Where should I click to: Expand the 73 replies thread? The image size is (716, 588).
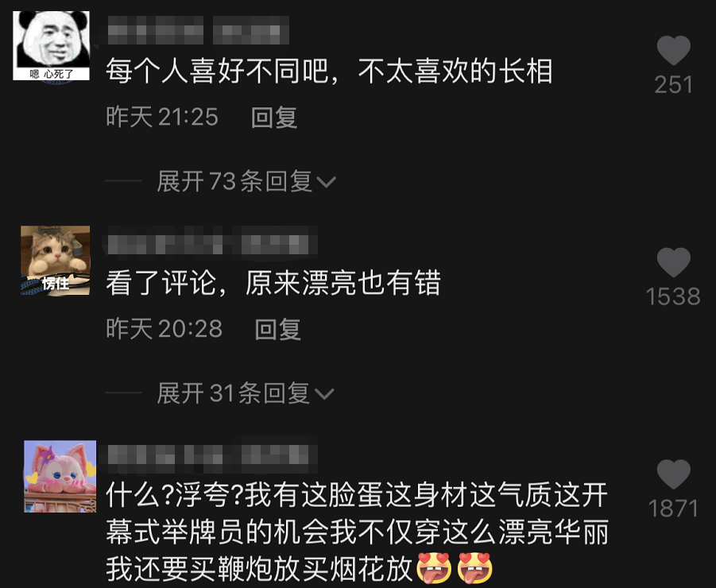pyautogui.click(x=246, y=181)
